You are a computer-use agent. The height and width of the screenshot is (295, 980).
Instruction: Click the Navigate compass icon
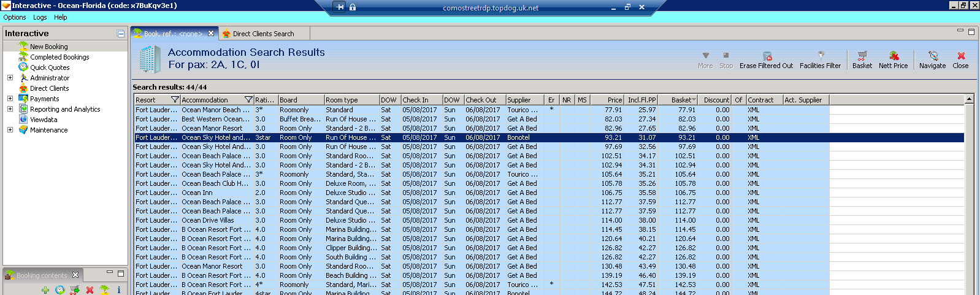[x=932, y=56]
